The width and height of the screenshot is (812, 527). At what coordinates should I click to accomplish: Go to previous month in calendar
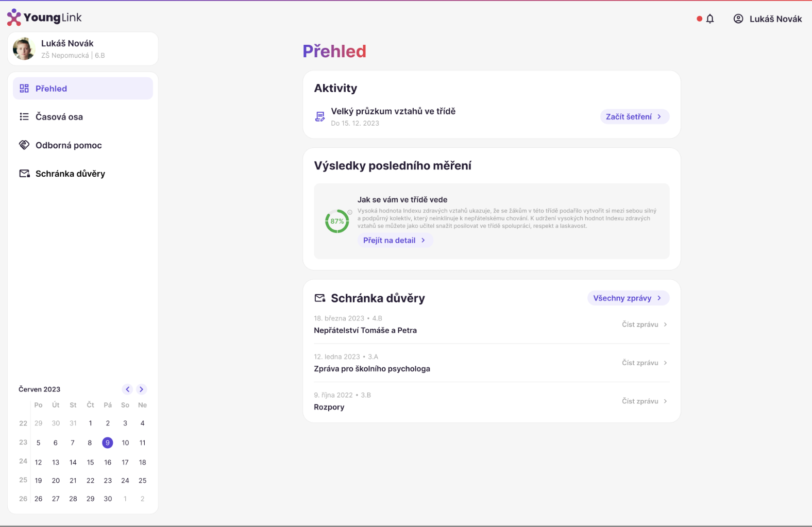point(127,389)
